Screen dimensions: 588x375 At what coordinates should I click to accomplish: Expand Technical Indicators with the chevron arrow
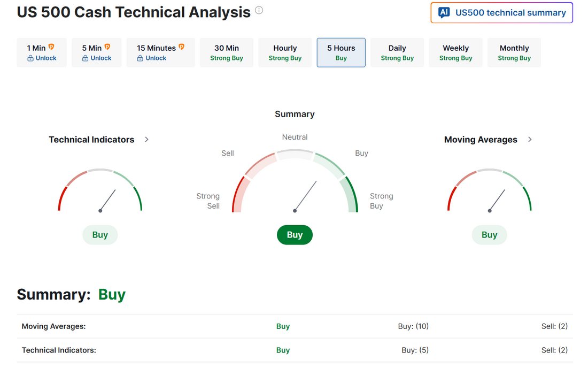(147, 140)
